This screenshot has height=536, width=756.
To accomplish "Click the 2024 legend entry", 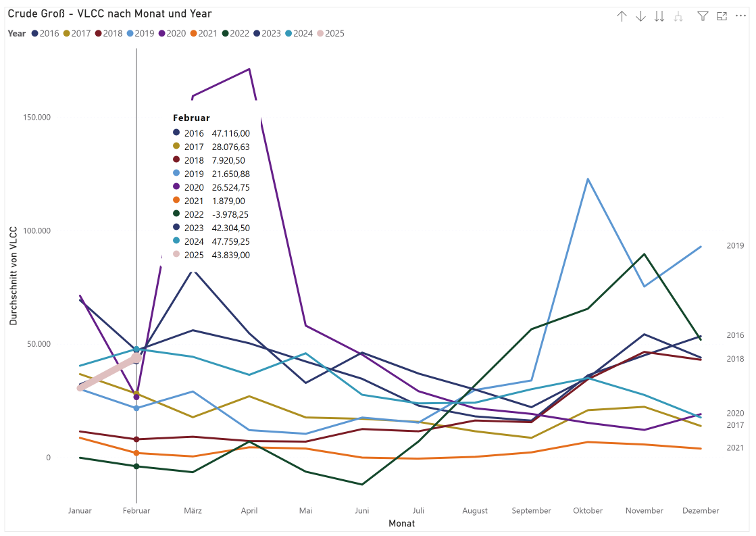I will pos(296,33).
